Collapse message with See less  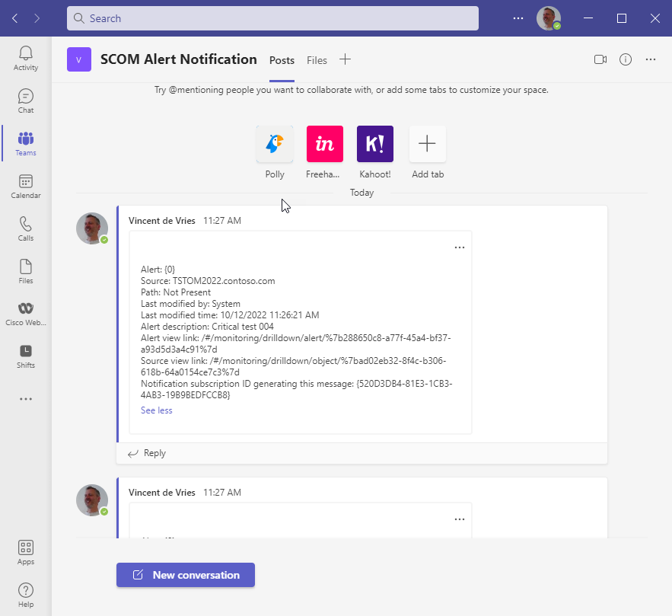click(157, 410)
